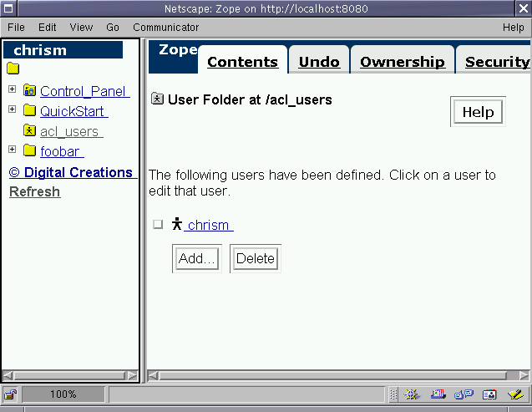Open the chrism user link
This screenshot has width=532, height=412.
coord(208,225)
